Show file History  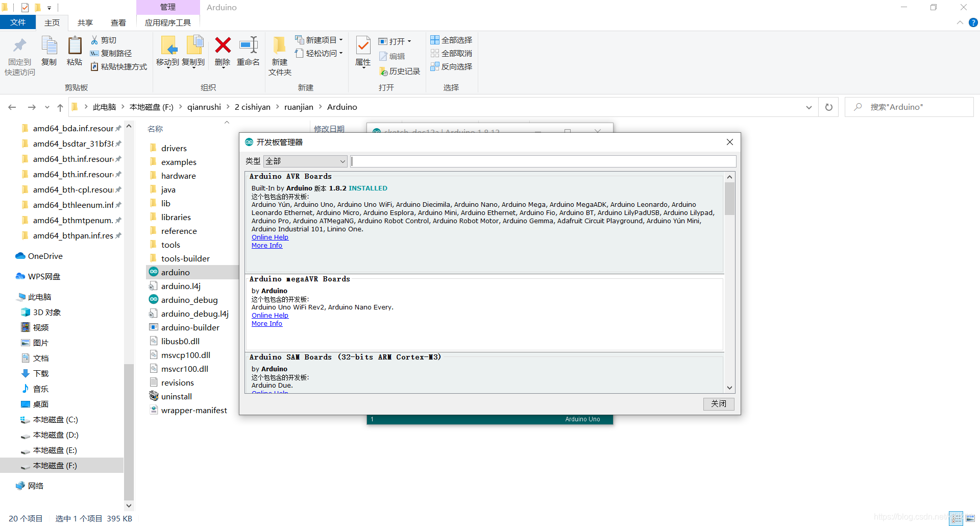400,71
